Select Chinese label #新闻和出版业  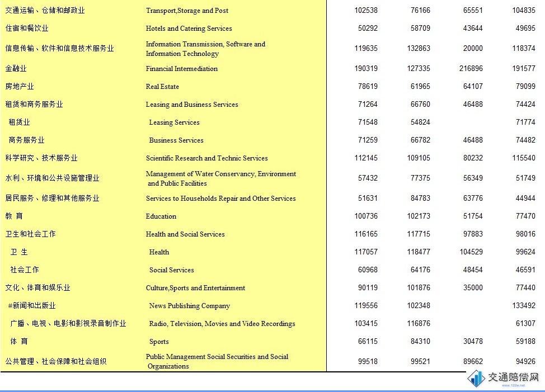(32, 305)
